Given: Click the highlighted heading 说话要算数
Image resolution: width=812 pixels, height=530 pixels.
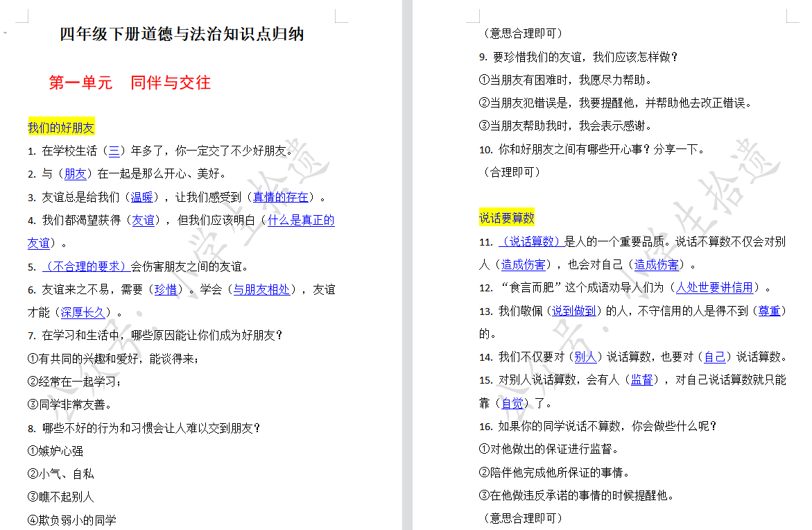Looking at the screenshot, I should pos(506,218).
